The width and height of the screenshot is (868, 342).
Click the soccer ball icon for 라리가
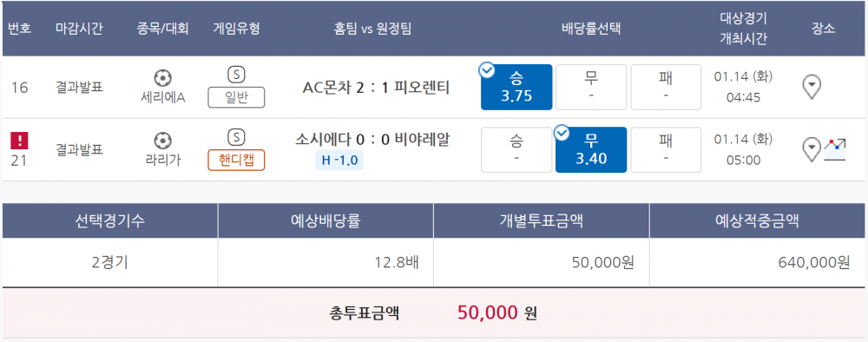point(163,141)
